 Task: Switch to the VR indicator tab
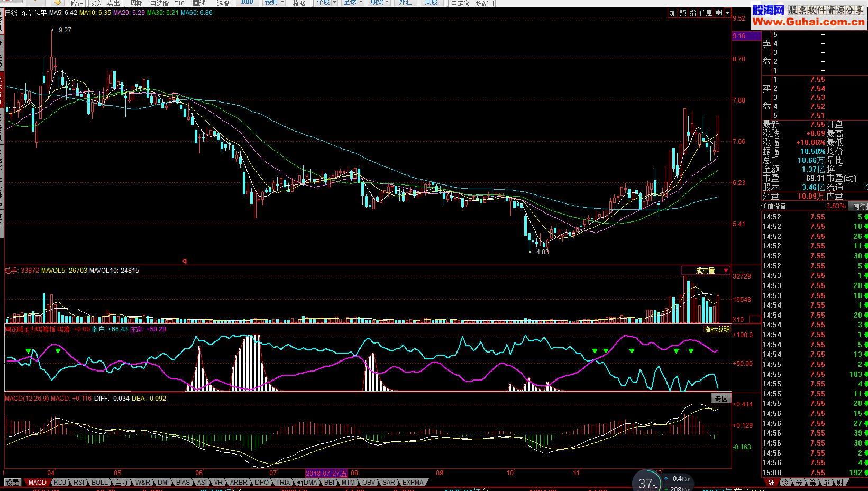[x=218, y=483]
